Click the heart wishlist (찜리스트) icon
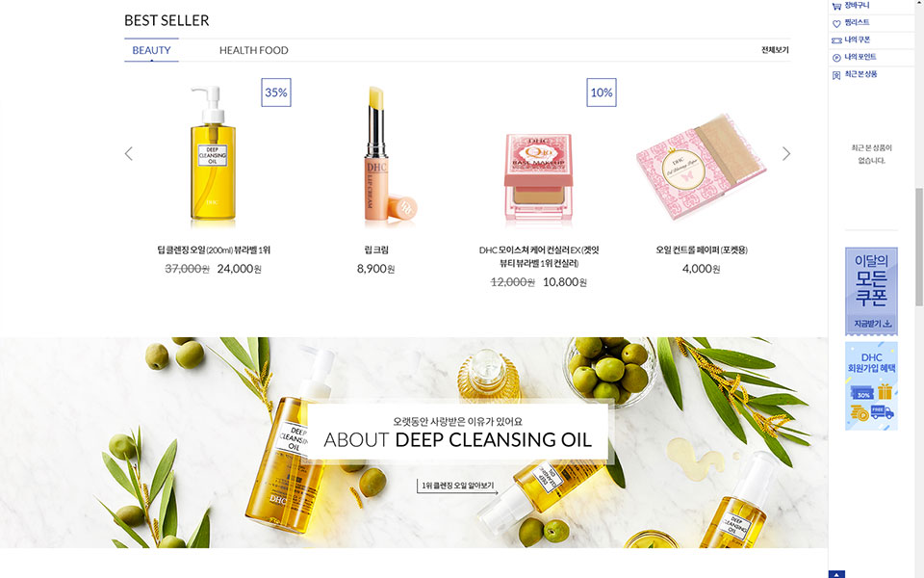The height and width of the screenshot is (578, 924). 836,23
